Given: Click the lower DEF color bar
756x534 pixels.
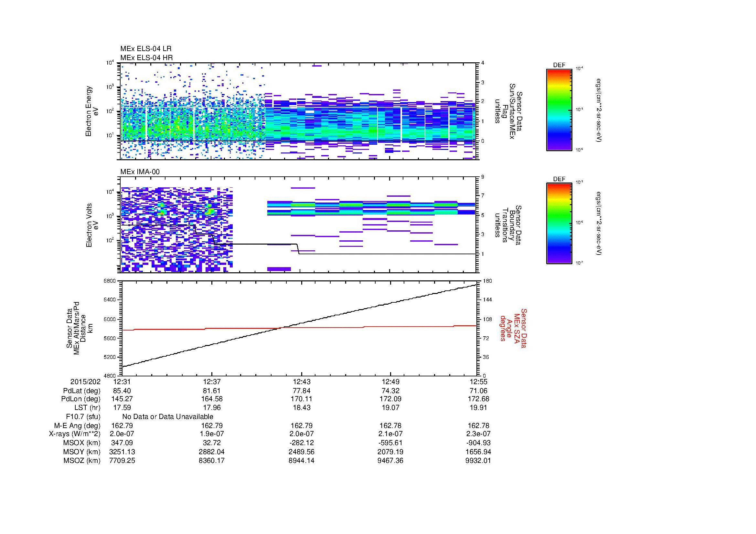Looking at the screenshot, I should coord(559,224).
